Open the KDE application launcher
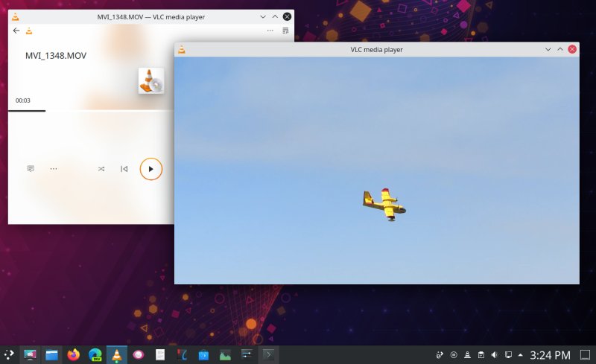596x364 pixels. (10, 355)
